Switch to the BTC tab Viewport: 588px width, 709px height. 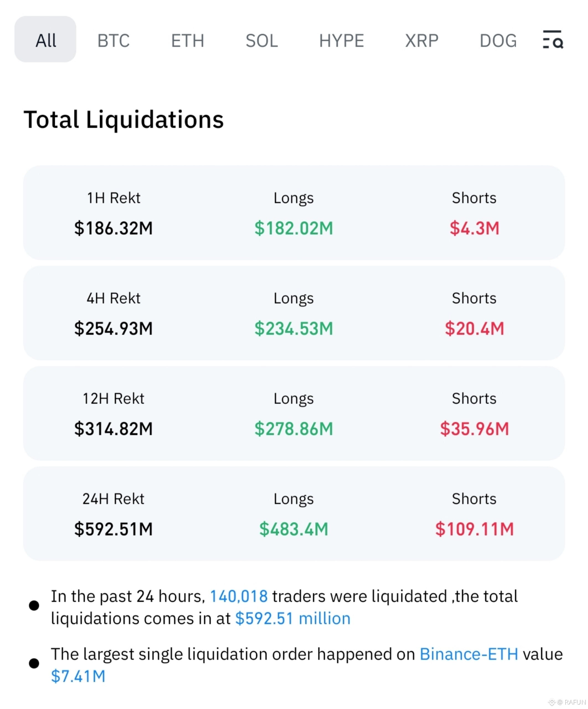(x=113, y=41)
